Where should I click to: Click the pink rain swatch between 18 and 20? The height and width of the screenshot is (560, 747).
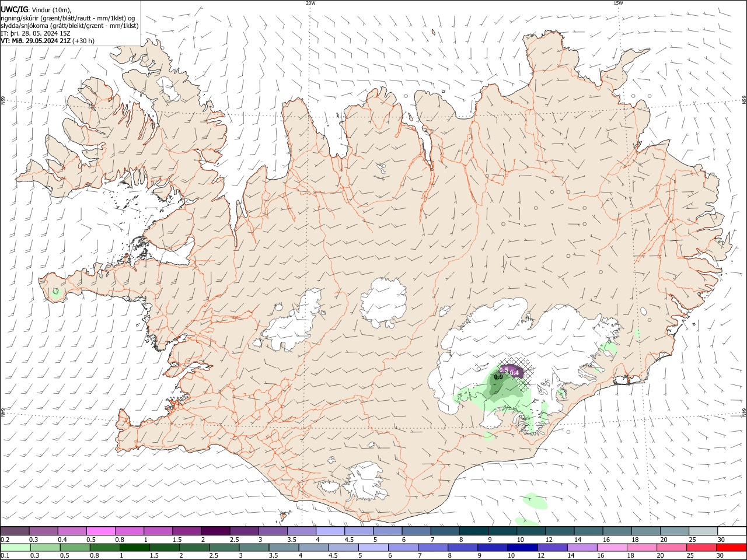click(642, 548)
